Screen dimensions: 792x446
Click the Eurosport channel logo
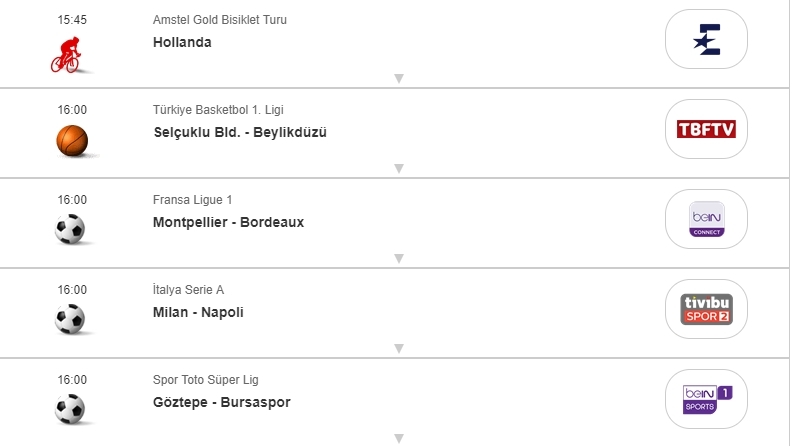[x=706, y=39]
